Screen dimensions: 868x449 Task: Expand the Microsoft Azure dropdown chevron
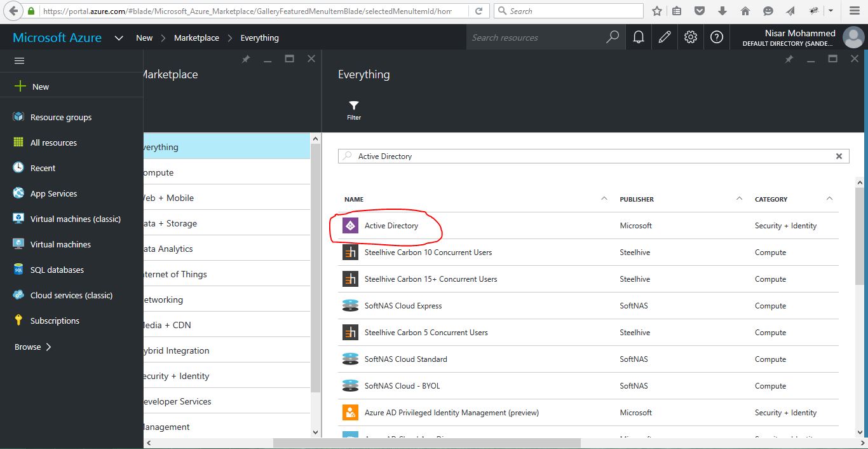[x=119, y=38]
